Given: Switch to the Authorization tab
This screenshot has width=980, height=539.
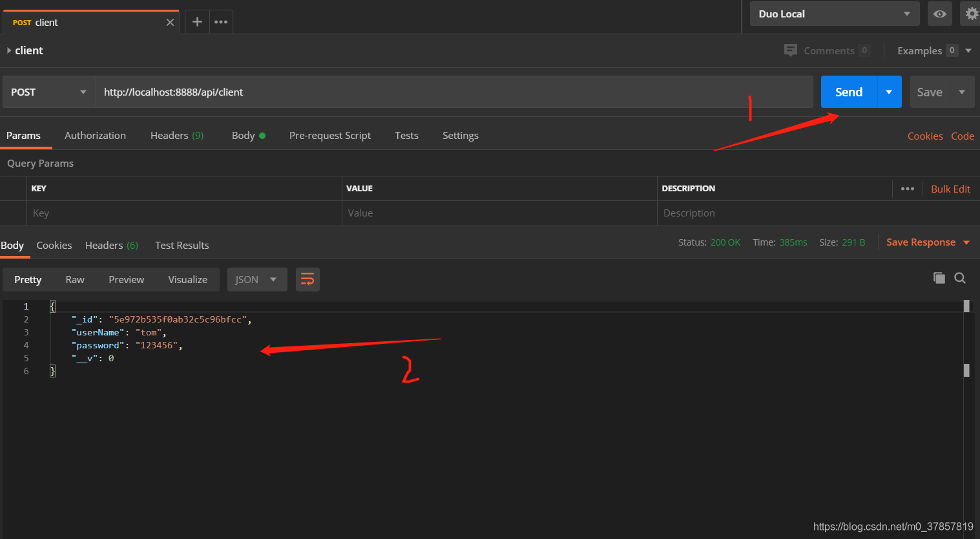Looking at the screenshot, I should tap(95, 135).
